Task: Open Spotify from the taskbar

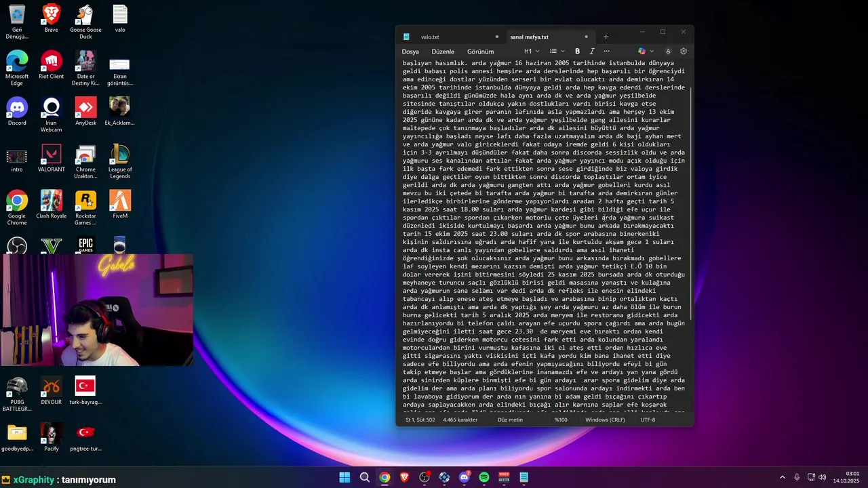Action: pos(484,477)
